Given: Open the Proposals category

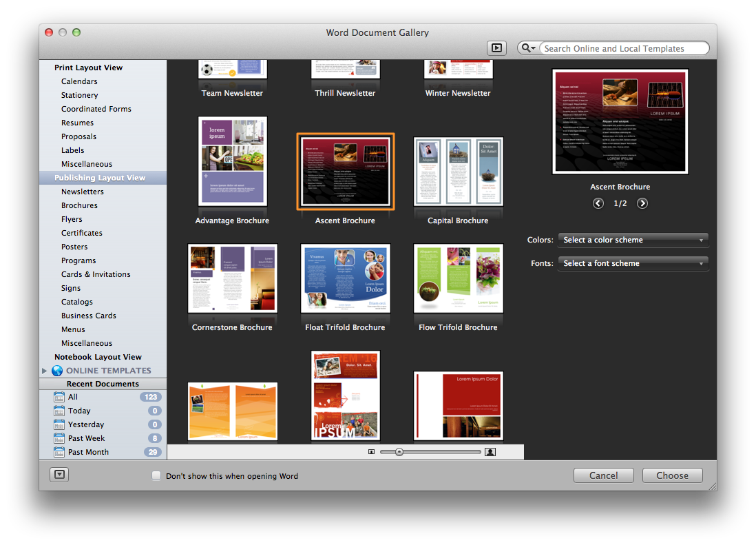Looking at the screenshot, I should [78, 136].
